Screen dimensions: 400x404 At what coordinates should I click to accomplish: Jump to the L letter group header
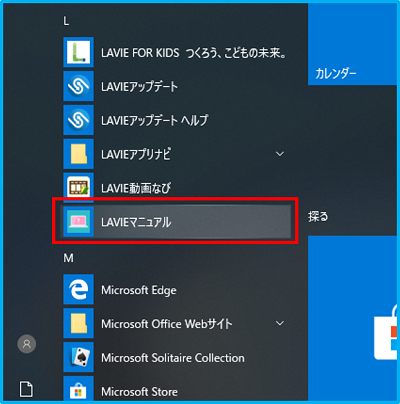pos(66,22)
